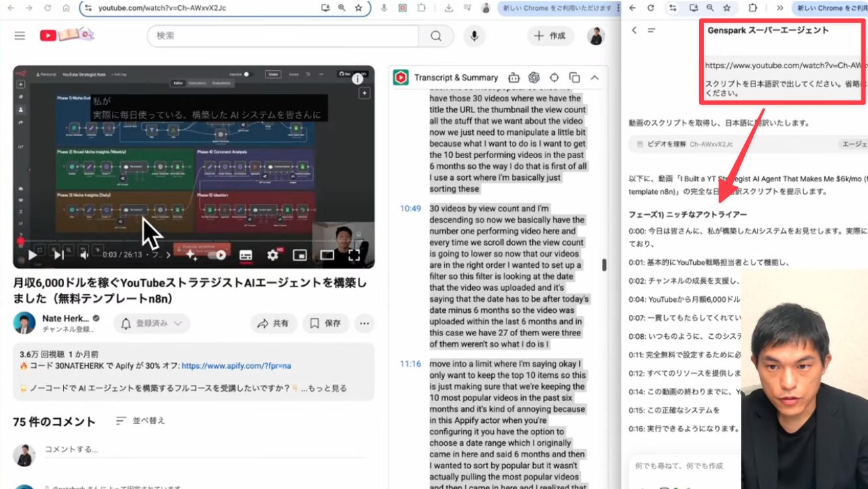Click the voice search microphone button
Viewport: 868px width, 489px height.
474,36
